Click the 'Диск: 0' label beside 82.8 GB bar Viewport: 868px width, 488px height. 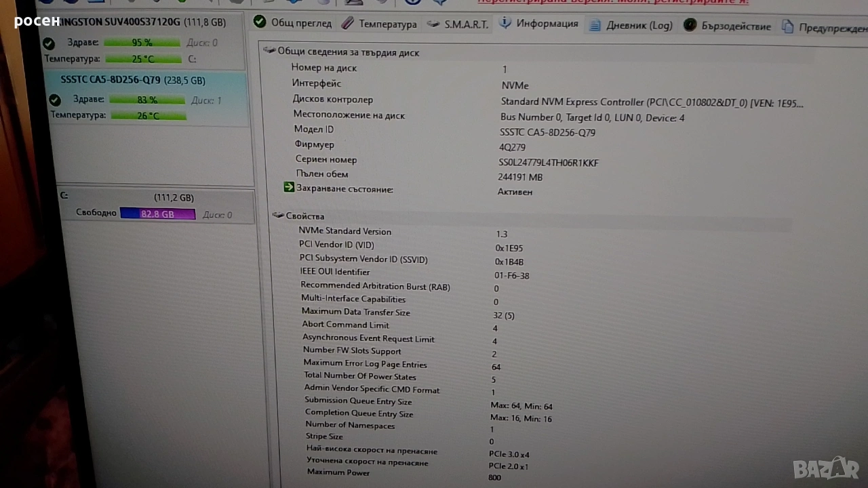pos(217,215)
